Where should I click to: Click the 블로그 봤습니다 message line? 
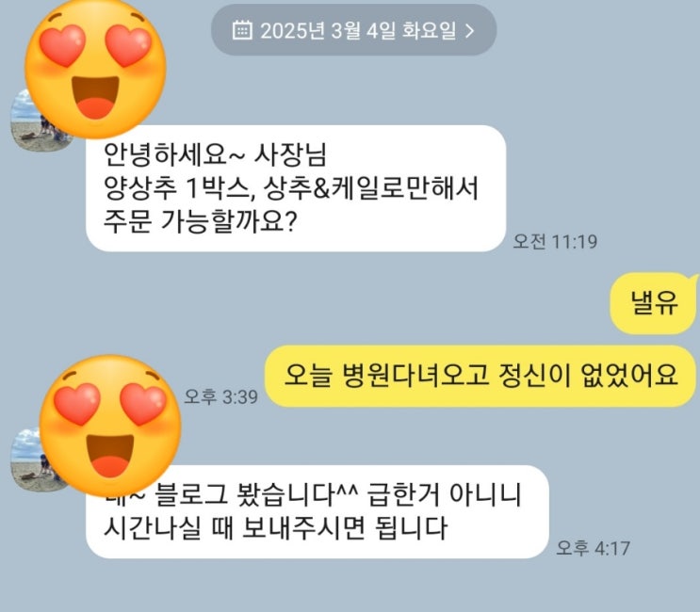tap(313, 494)
